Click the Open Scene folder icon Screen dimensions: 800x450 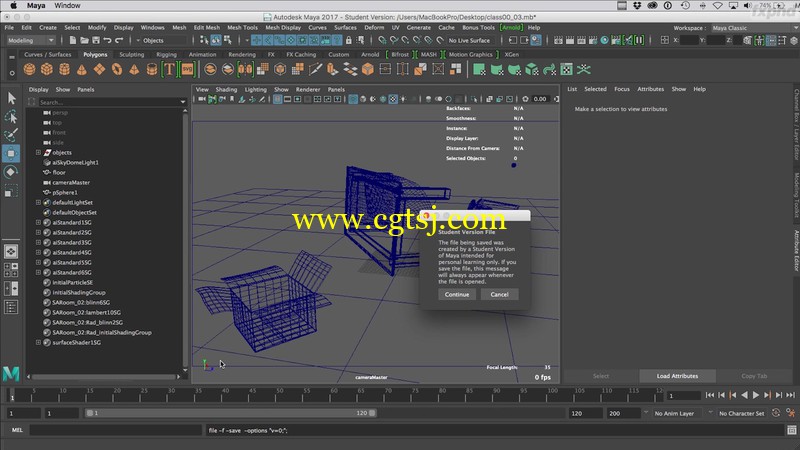(x=84, y=40)
